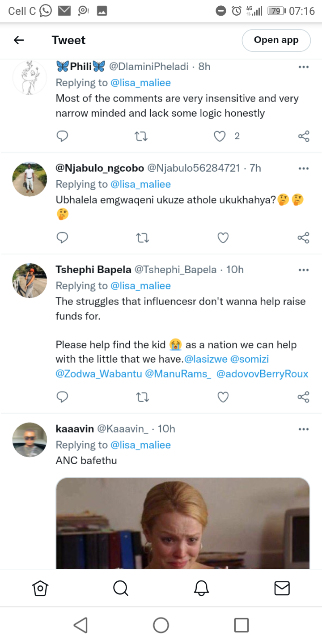Share Tshephi Bapela's tweet
Screen dimensions: 322x644
(x=303, y=397)
